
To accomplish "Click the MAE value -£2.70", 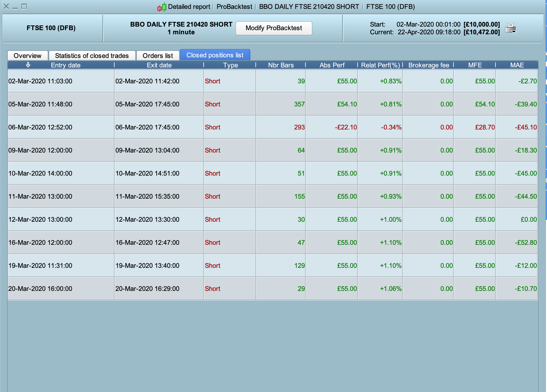I will (x=527, y=81).
